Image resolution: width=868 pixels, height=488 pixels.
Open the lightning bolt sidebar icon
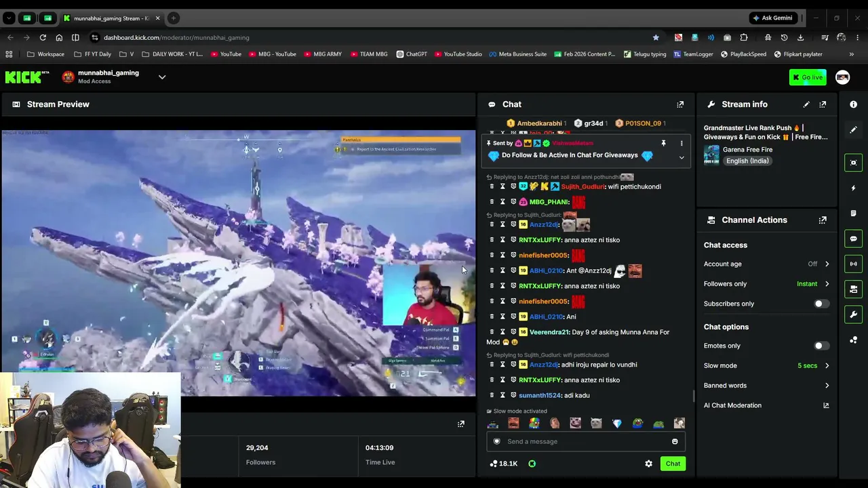click(x=853, y=188)
